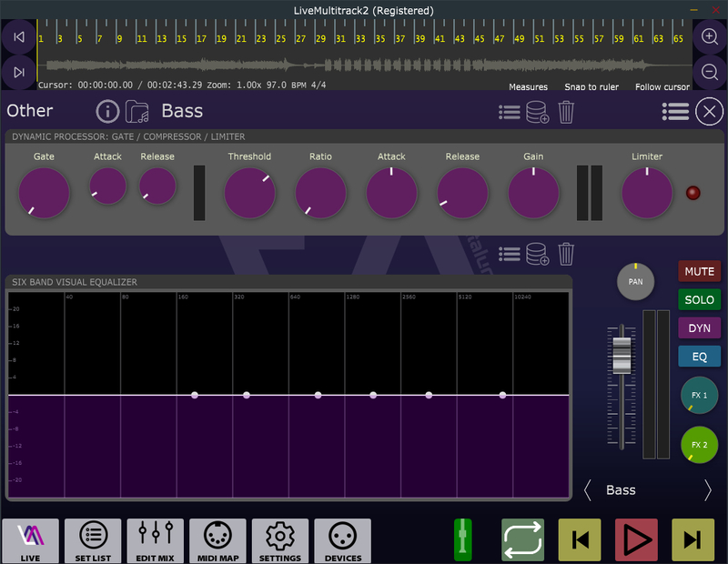The height and width of the screenshot is (564, 728).
Task: Click the FX 2 send knob
Action: [x=699, y=445]
